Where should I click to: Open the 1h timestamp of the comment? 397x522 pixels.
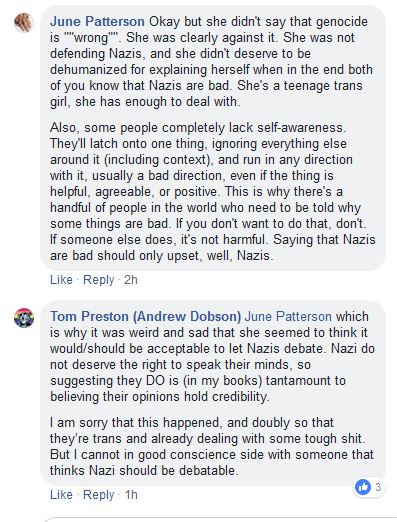[131, 494]
